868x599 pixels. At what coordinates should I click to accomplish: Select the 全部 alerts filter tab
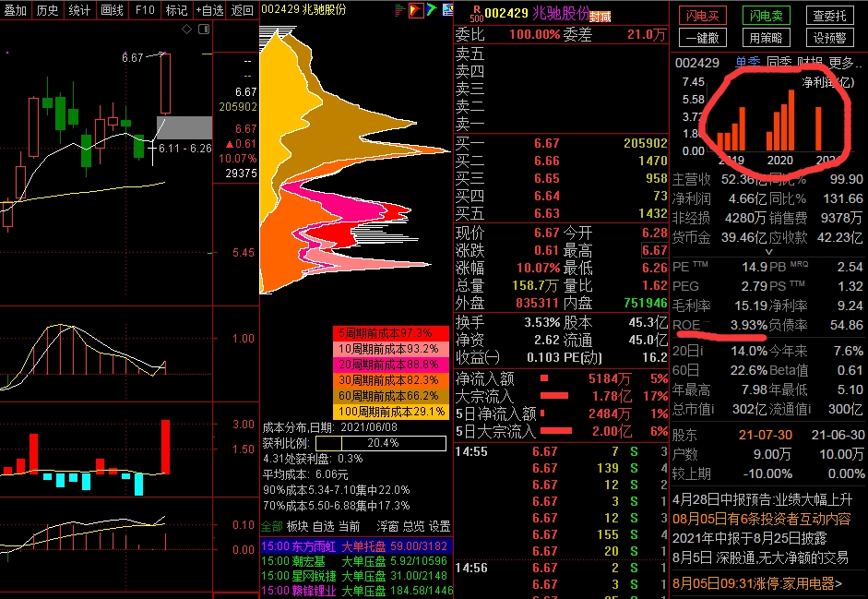click(x=272, y=526)
